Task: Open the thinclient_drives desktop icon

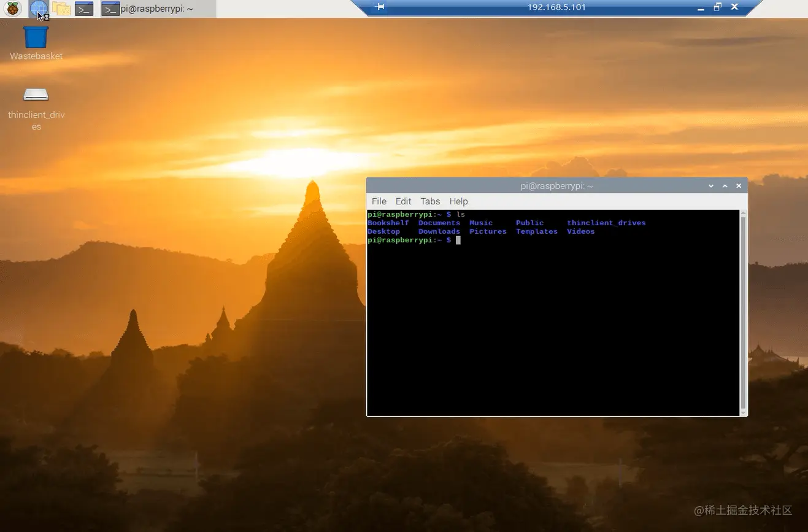Action: [x=36, y=109]
